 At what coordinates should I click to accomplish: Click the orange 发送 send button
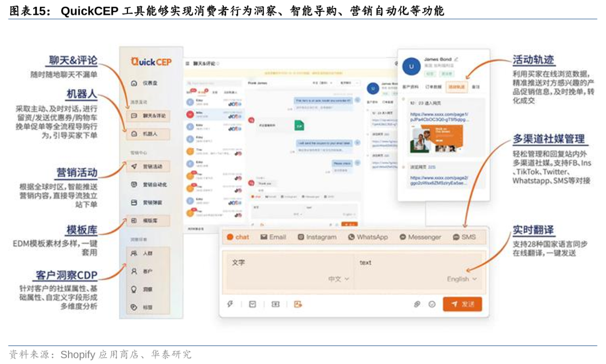[x=462, y=304]
